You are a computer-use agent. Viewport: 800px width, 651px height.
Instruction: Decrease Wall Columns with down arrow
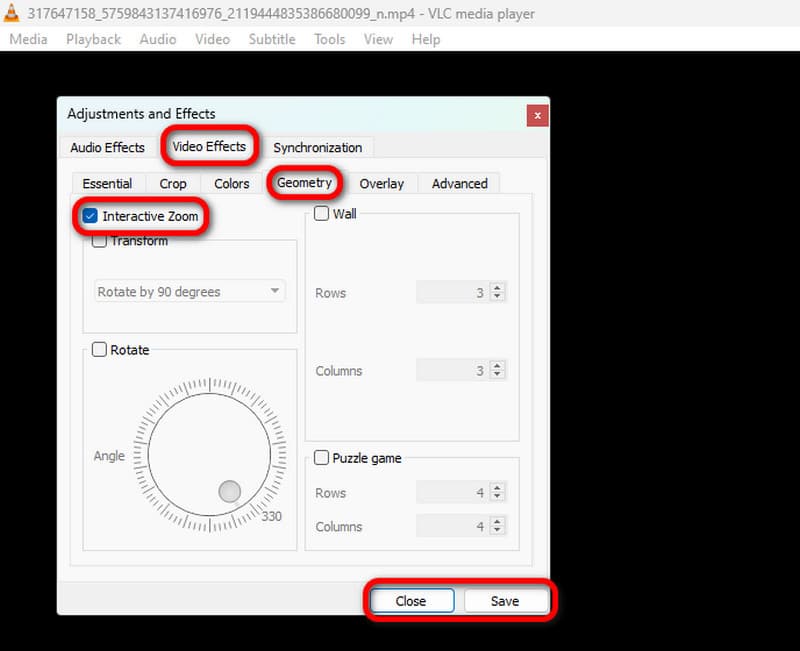coord(498,376)
